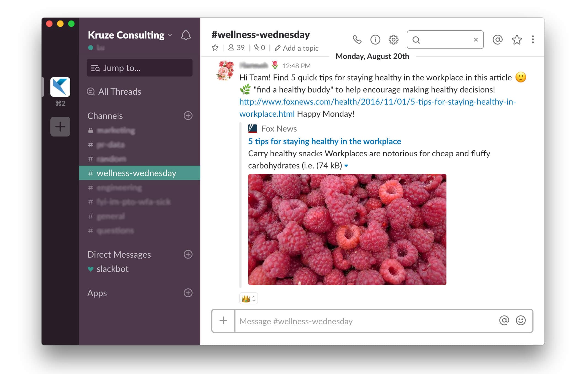Click the at-mention icon in toolbar
This screenshot has height=374, width=588.
pos(497,39)
